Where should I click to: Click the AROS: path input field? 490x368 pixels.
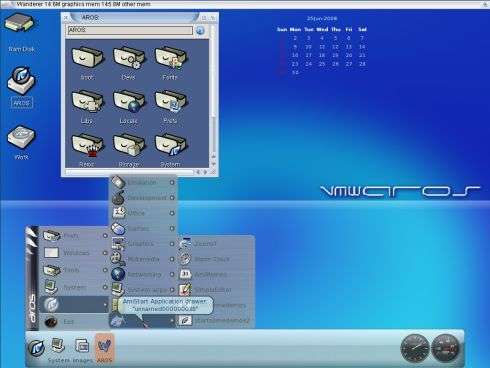tap(130, 30)
